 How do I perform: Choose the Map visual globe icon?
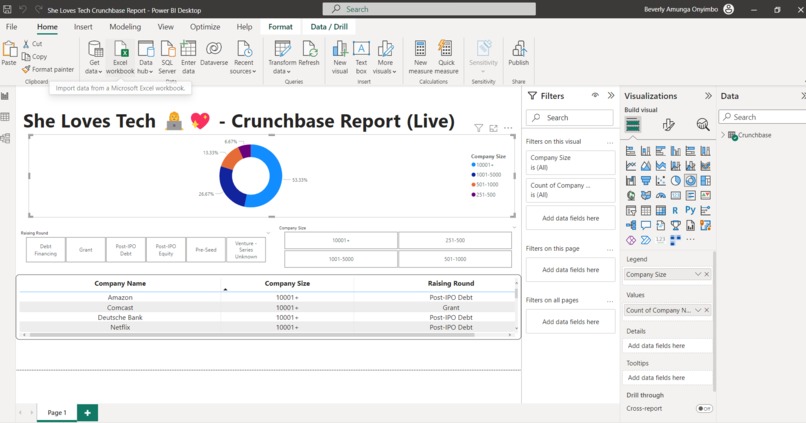point(631,196)
